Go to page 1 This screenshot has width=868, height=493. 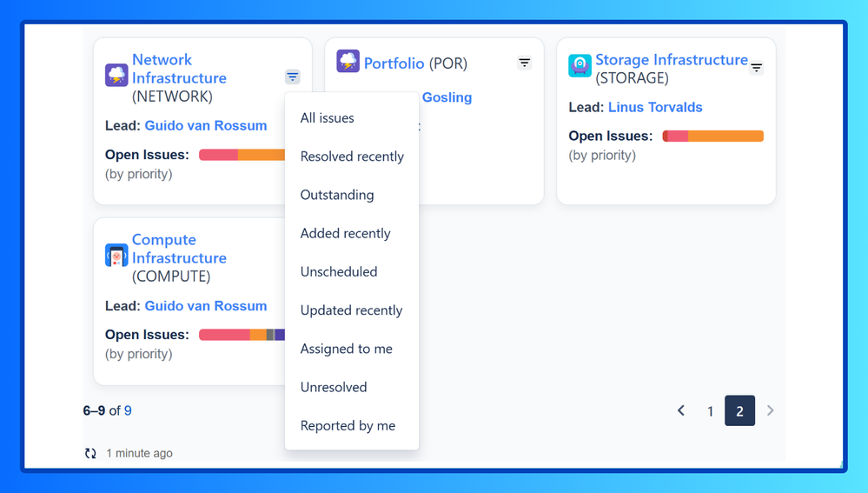(x=710, y=411)
